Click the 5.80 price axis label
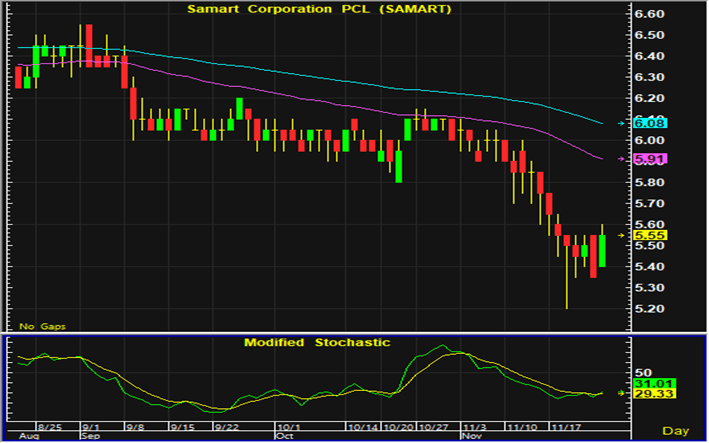The image size is (709, 443). pyautogui.click(x=650, y=183)
